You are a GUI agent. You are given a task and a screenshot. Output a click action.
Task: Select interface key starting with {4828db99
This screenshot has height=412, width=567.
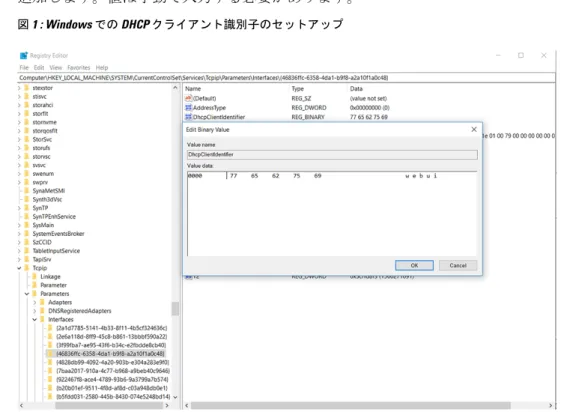click(112, 362)
